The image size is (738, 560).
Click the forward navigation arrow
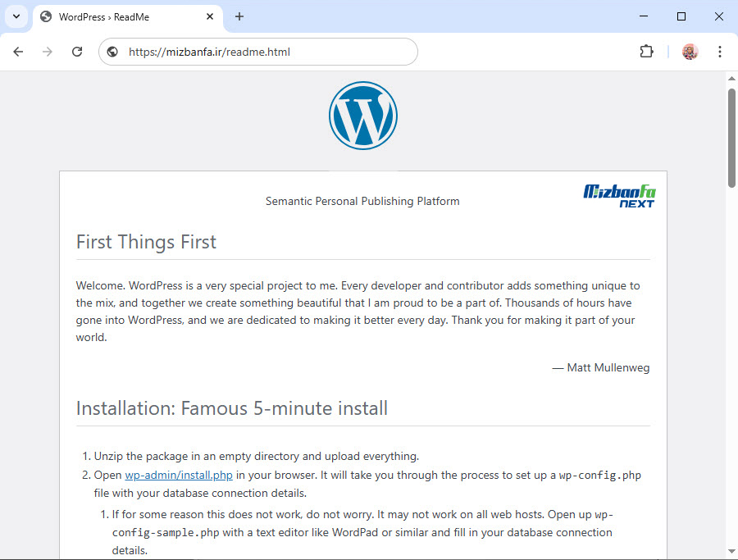click(48, 52)
